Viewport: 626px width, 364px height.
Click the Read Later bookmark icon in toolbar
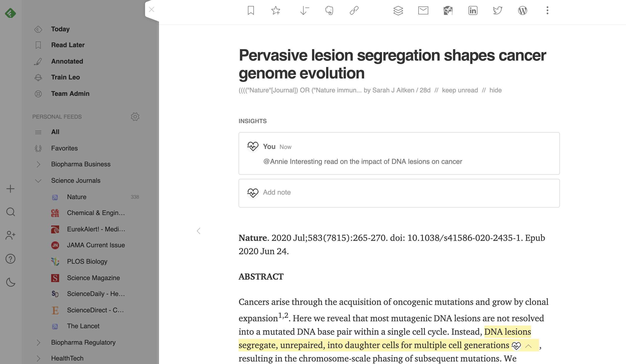tap(251, 10)
